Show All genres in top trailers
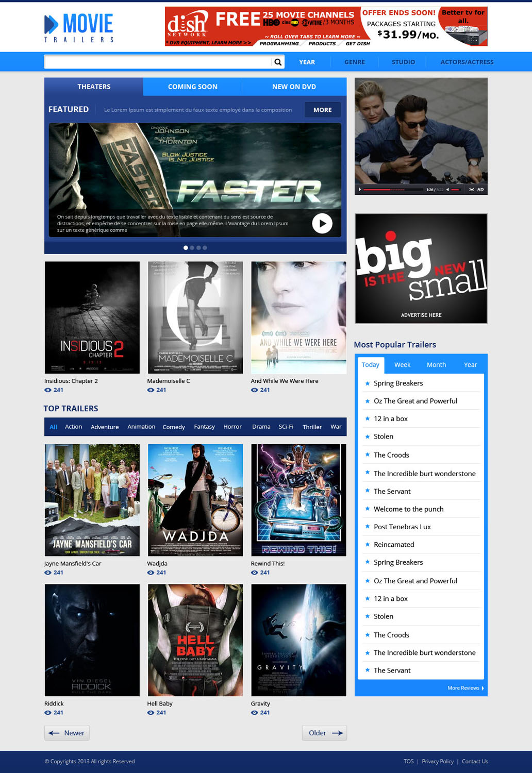This screenshot has width=532, height=773. [53, 427]
